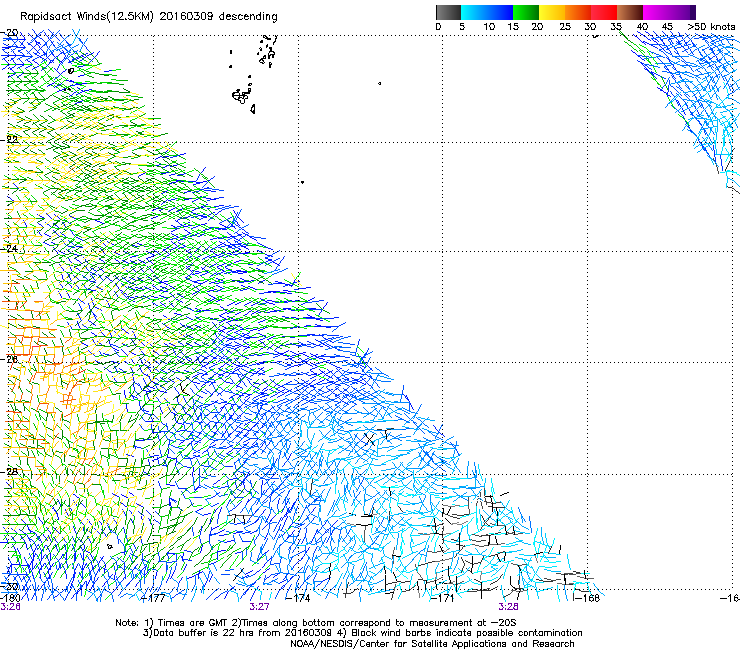The height and width of the screenshot is (650, 740).
Task: Click the latitude label '-22'
Action: pos(10,139)
